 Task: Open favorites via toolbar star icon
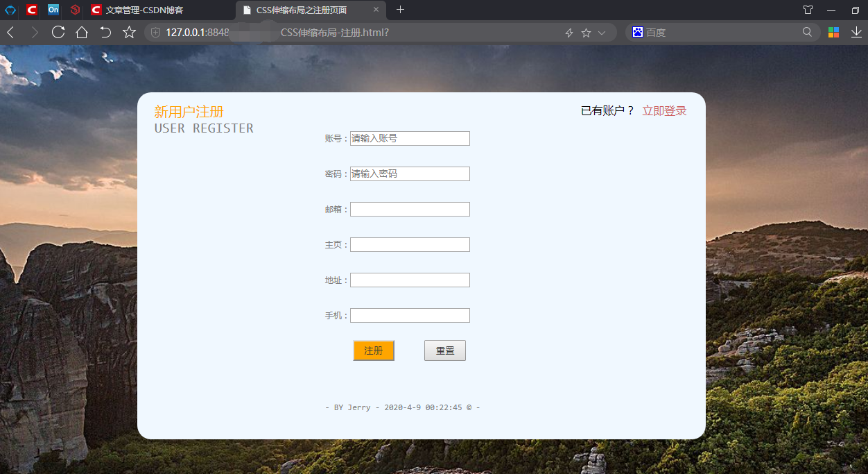(x=129, y=32)
